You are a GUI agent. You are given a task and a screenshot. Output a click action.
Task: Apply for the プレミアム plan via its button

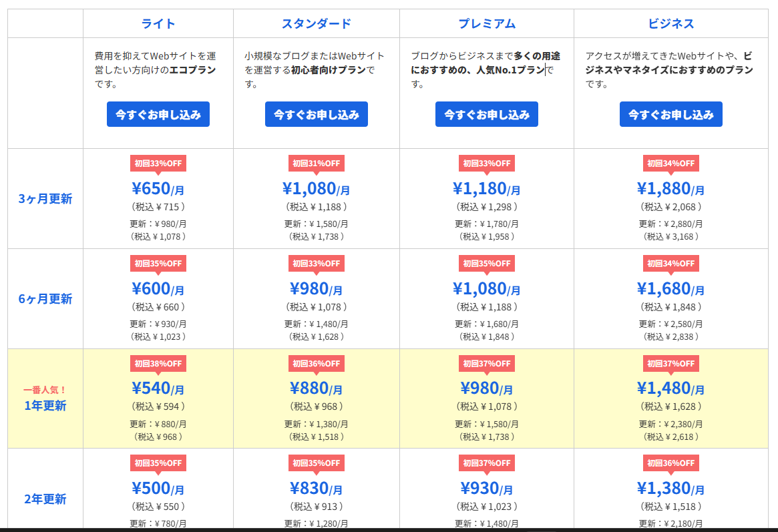click(x=486, y=114)
